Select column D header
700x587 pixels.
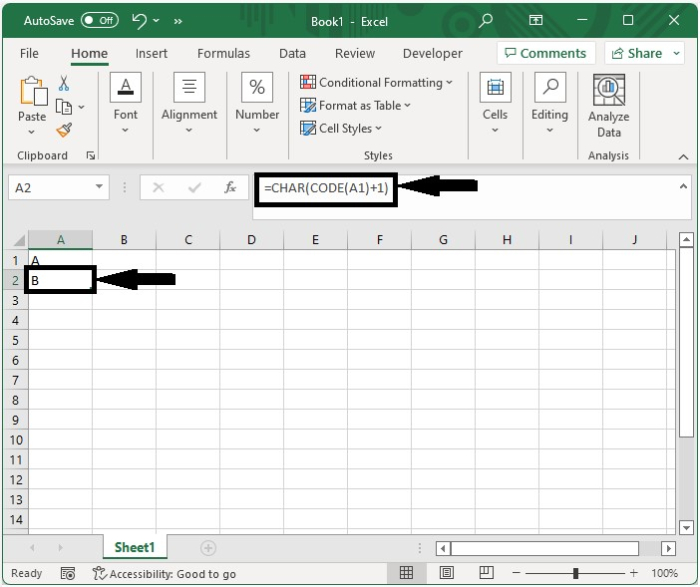pos(251,240)
